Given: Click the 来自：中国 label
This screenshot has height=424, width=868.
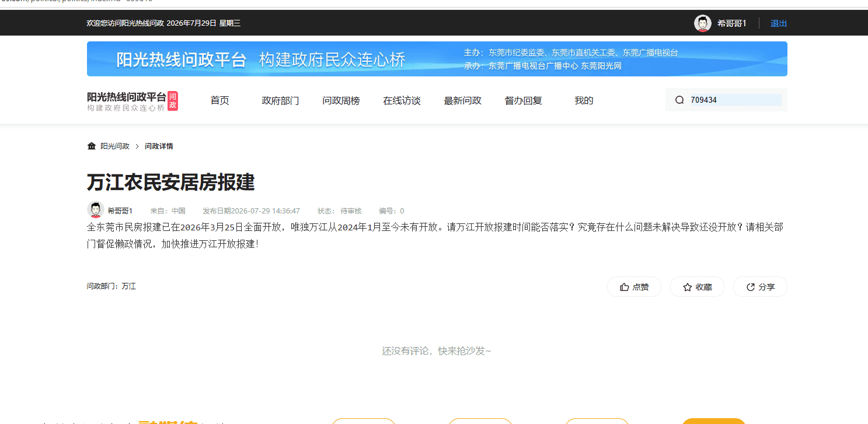Looking at the screenshot, I should pos(168,211).
